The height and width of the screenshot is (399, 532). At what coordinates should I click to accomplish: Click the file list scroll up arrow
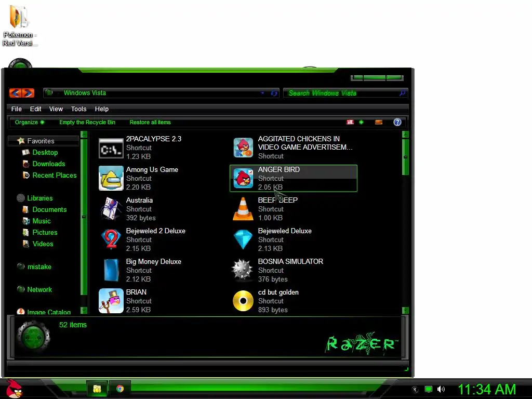click(x=405, y=135)
